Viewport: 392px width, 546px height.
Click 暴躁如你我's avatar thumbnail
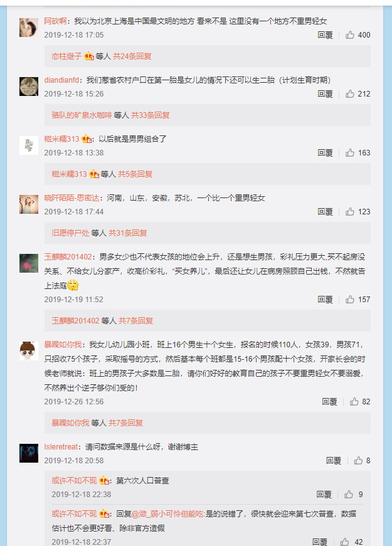(x=29, y=350)
